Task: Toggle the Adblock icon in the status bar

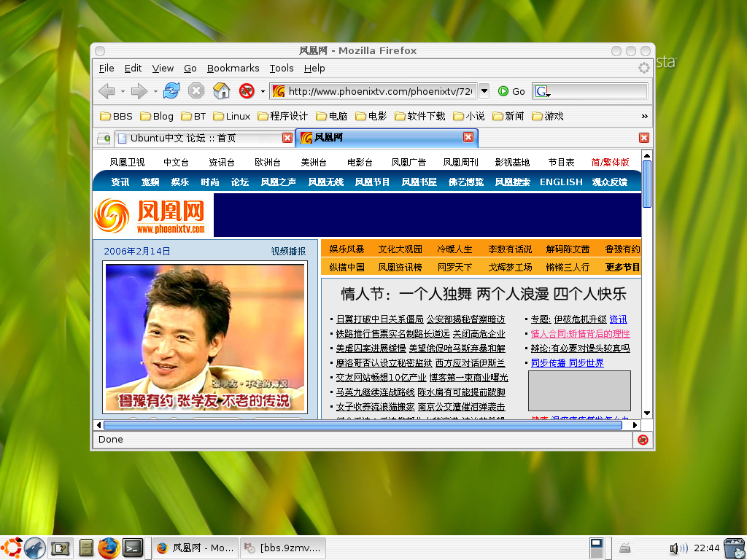Action: pyautogui.click(x=643, y=440)
